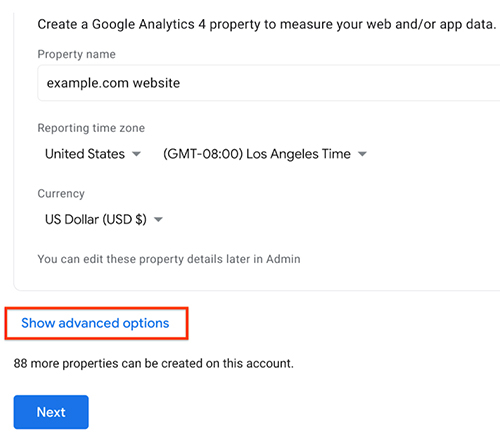Click the 'example.com website' text in field
The height and width of the screenshot is (448, 500).
(113, 83)
